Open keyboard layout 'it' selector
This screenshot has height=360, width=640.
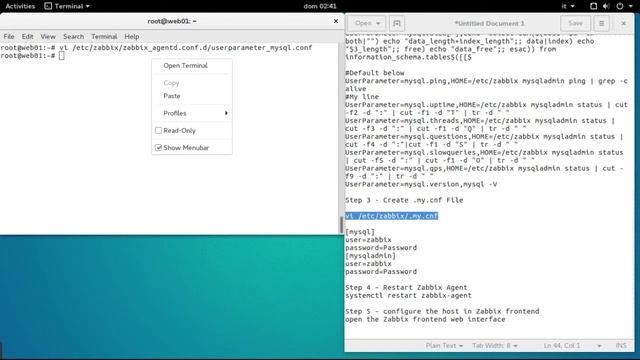[568, 6]
